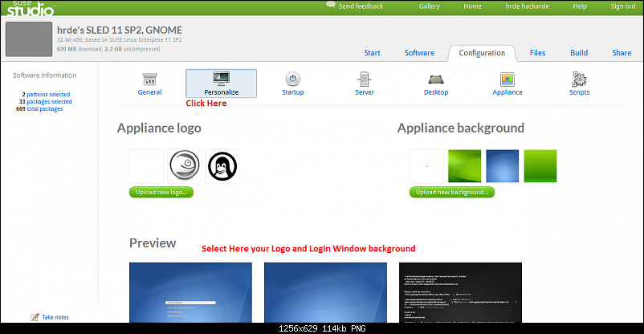The image size is (644, 334).
Task: Open the General configuration icon
Action: pyautogui.click(x=149, y=79)
